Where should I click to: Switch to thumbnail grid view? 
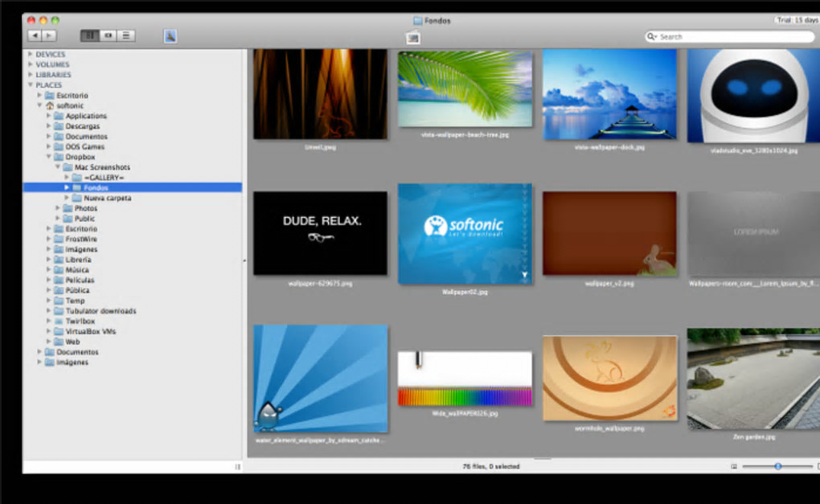point(89,35)
